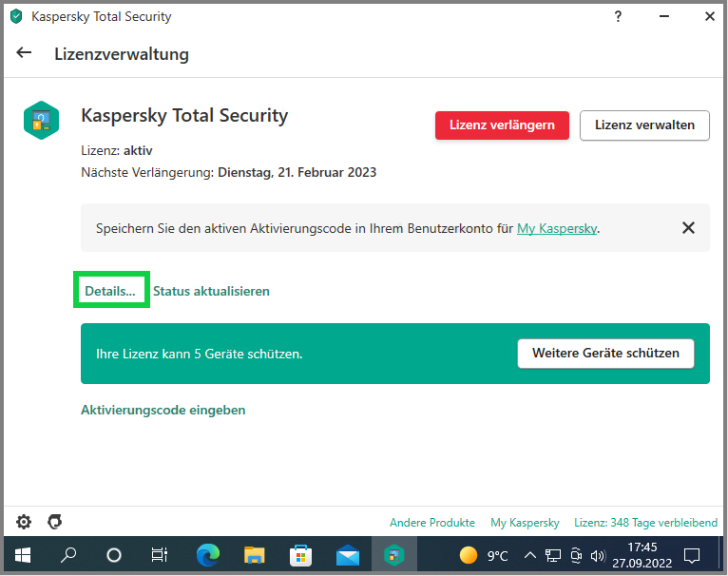Open the notification center icon

[692, 555]
